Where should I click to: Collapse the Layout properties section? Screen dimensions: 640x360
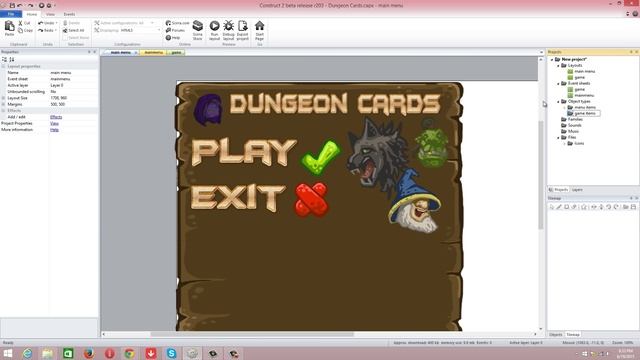pos(3,66)
